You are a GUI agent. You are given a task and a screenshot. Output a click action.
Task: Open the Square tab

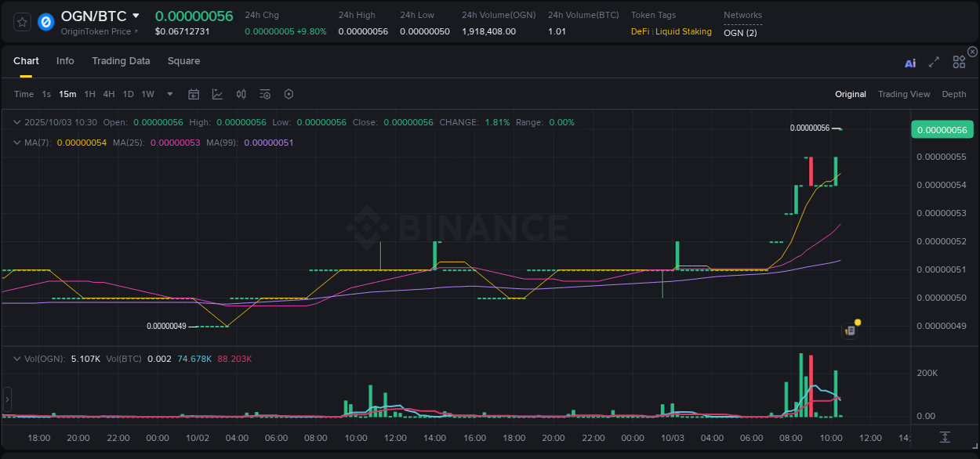[x=183, y=60]
